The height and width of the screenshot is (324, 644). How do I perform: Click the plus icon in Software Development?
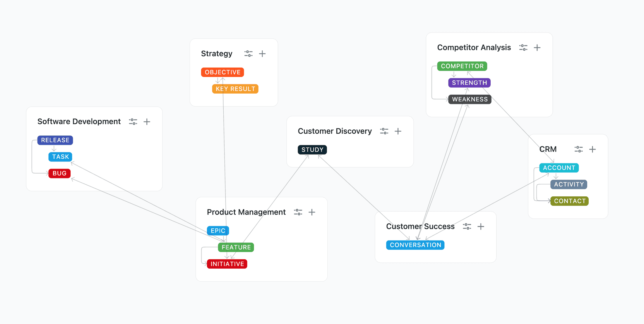147,121
